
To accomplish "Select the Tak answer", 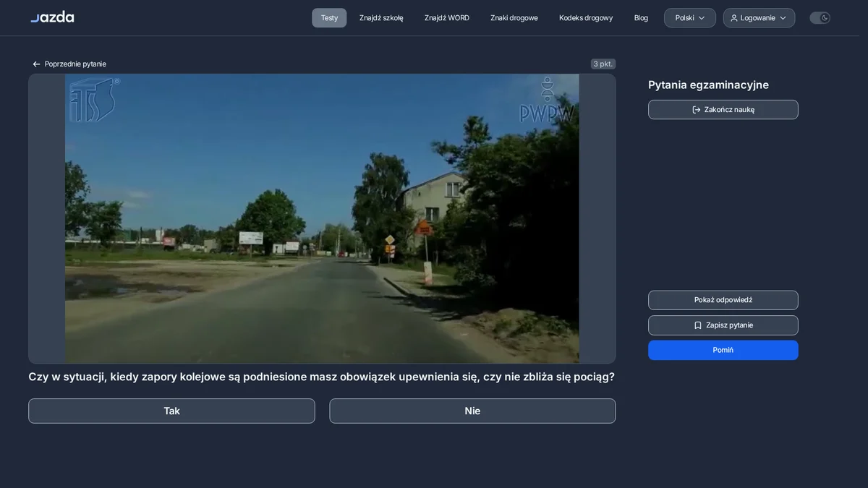I will point(171,411).
